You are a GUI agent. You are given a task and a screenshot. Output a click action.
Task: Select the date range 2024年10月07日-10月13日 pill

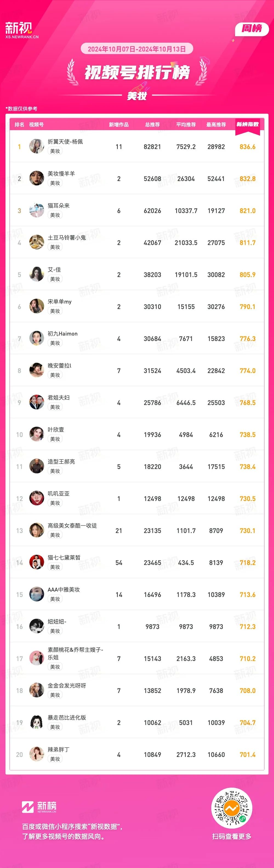(x=137, y=49)
